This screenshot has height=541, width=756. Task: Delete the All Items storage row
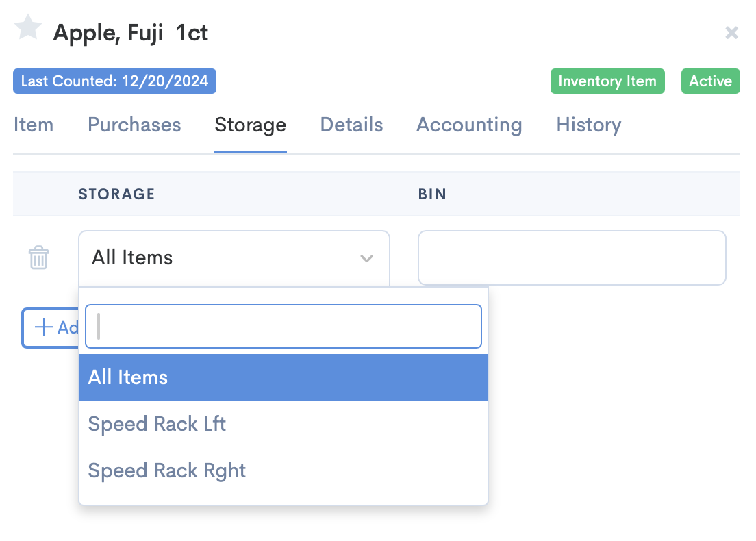click(38, 257)
